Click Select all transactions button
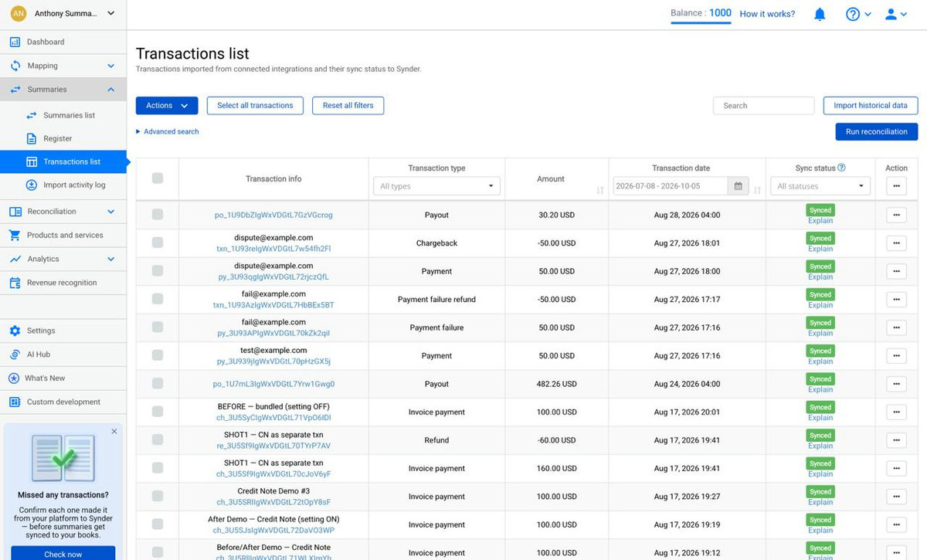Viewport: 927px width, 560px height. tap(255, 106)
